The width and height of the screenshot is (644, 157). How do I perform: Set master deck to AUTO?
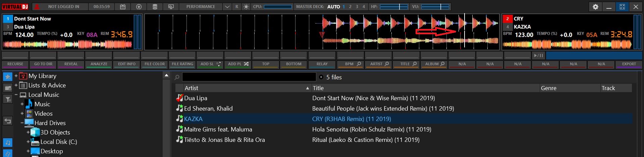[x=333, y=7]
